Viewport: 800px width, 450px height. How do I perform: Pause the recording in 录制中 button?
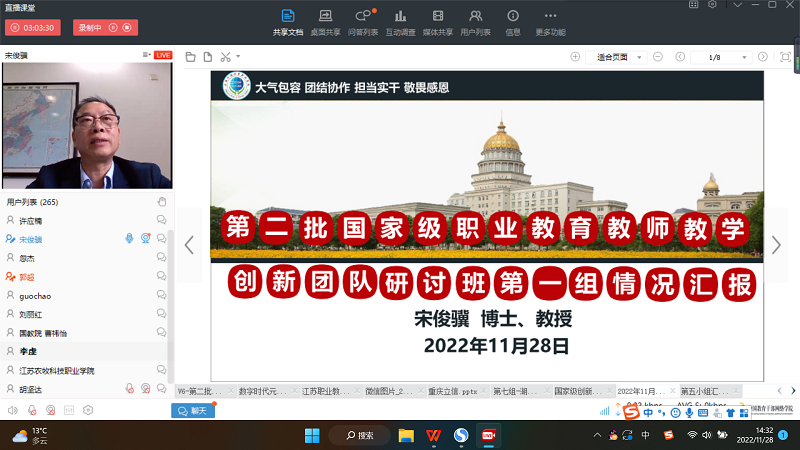(x=113, y=28)
